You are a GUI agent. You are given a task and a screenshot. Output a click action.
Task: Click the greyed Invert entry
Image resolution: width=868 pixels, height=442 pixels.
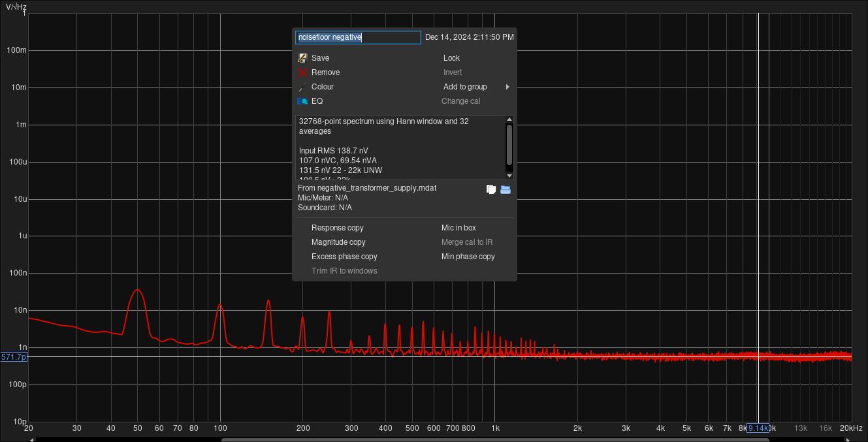click(x=453, y=72)
